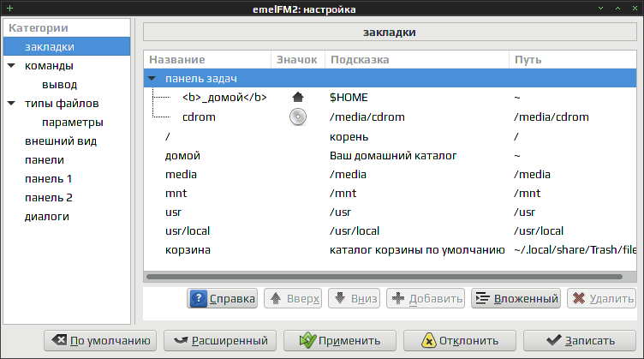Open the панель 1 category
644x359 pixels.
[49, 179]
